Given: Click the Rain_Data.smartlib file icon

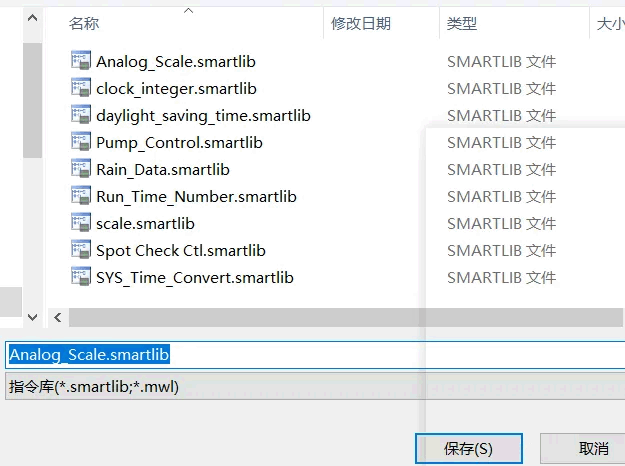Looking at the screenshot, I should (81, 169).
